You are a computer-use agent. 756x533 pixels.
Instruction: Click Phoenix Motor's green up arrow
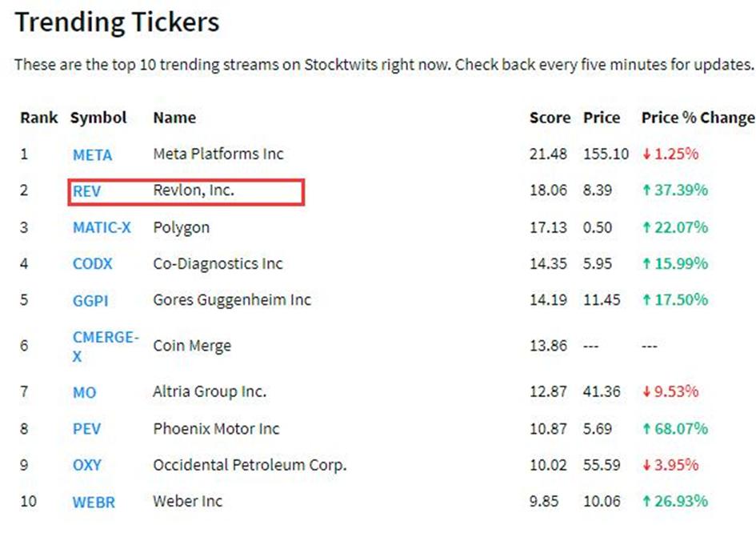(x=646, y=428)
